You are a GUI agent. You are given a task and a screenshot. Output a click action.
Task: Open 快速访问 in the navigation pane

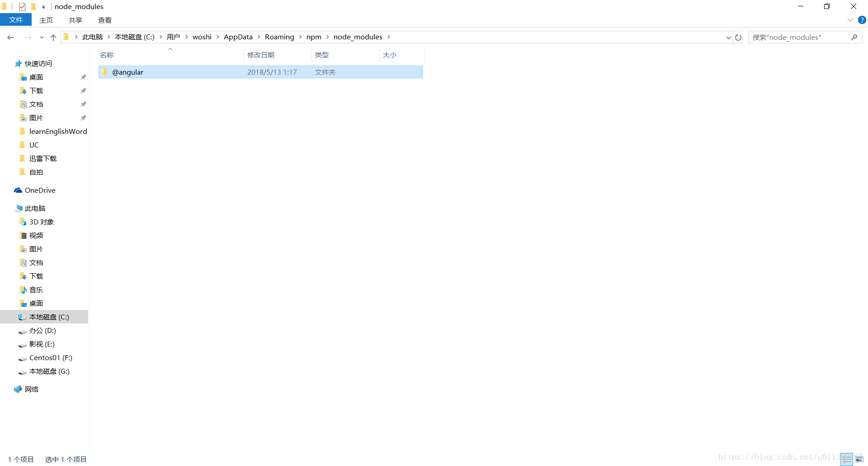pyautogui.click(x=38, y=64)
